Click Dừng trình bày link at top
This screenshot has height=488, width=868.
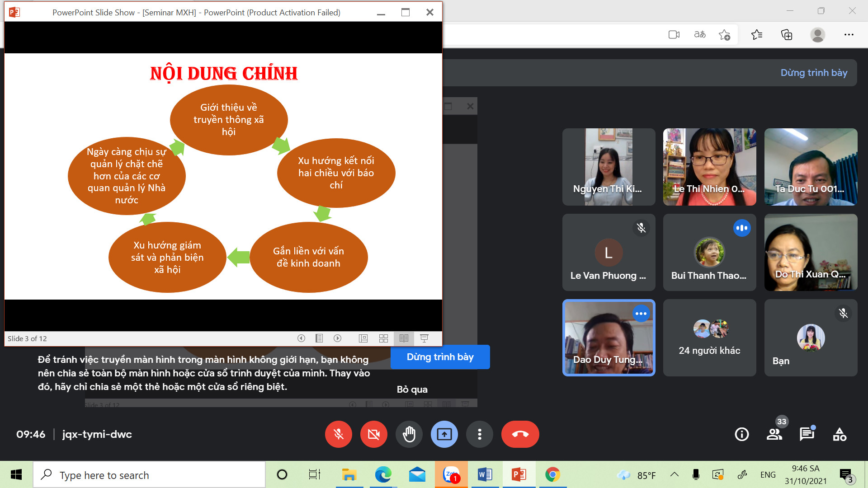[814, 73]
